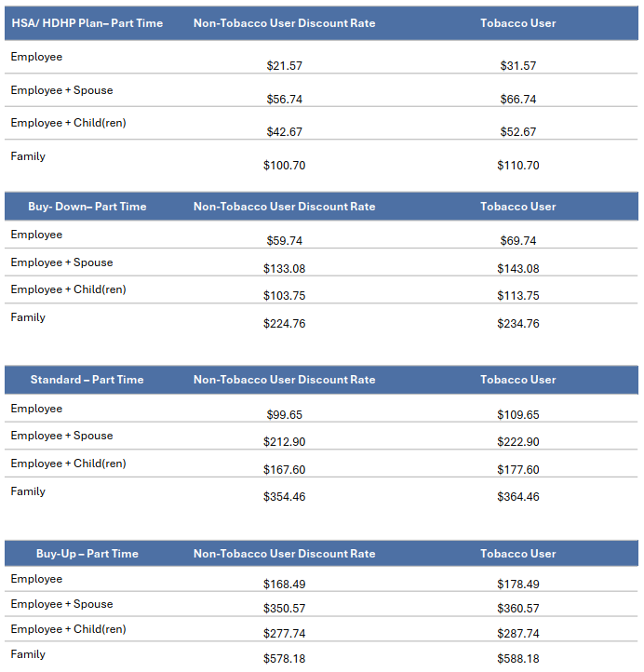Image resolution: width=644 pixels, height=672 pixels.
Task: Select the $21.57 HSA employee rate
Action: click(284, 66)
